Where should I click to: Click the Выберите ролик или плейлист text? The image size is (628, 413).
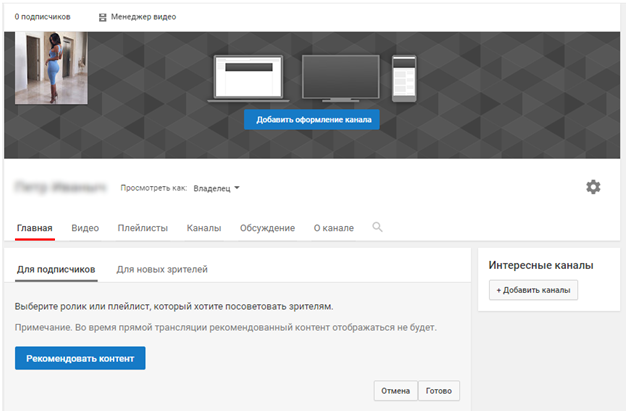click(x=174, y=306)
